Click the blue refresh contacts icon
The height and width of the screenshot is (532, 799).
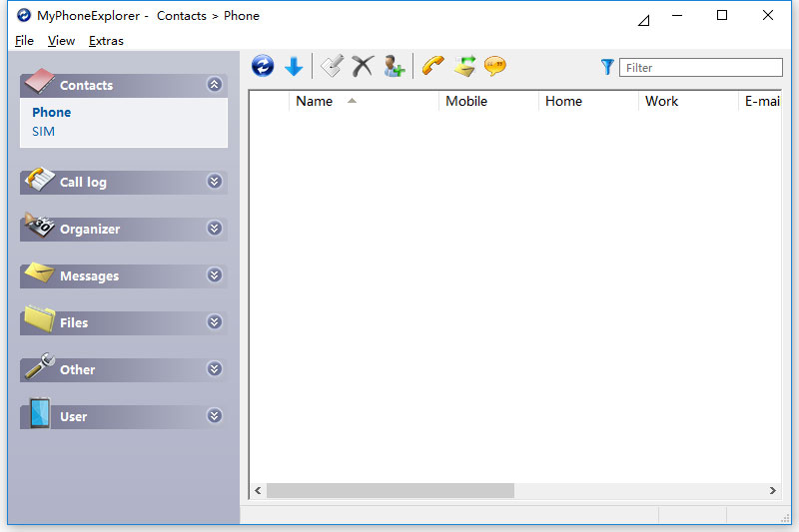click(x=263, y=67)
